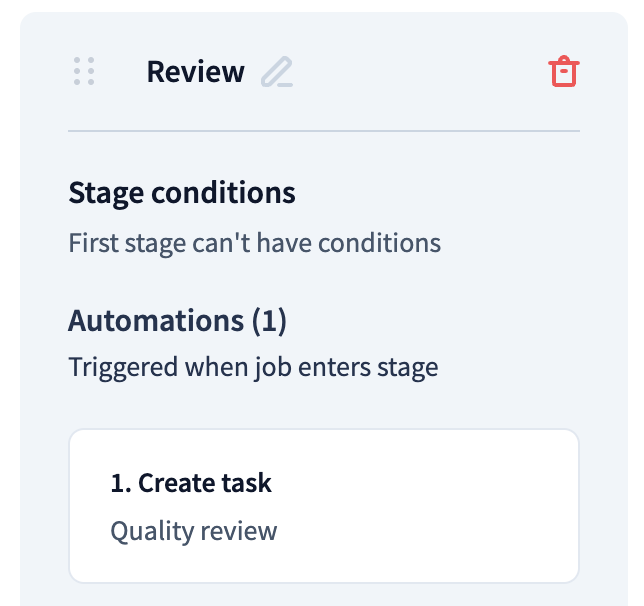This screenshot has height=606, width=644.
Task: Click the Stage conditions heading
Action: [181, 192]
